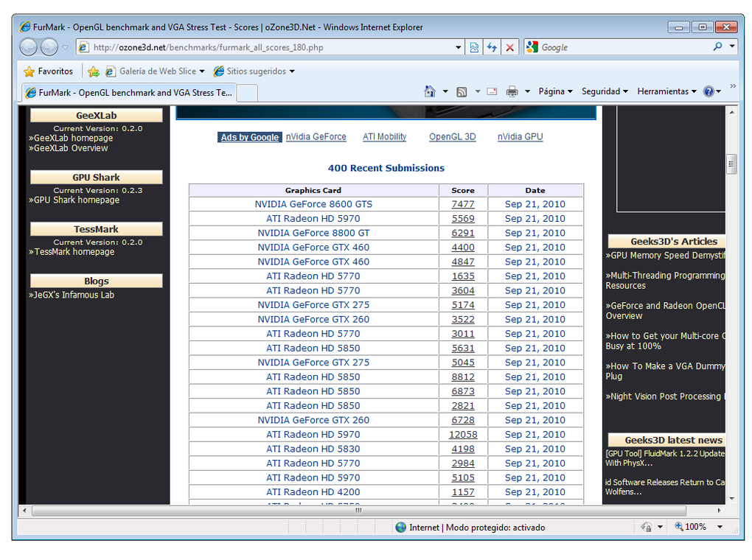Click ATI Radeon HD 5830 cell
This screenshot has height=560, width=752.
point(313,449)
